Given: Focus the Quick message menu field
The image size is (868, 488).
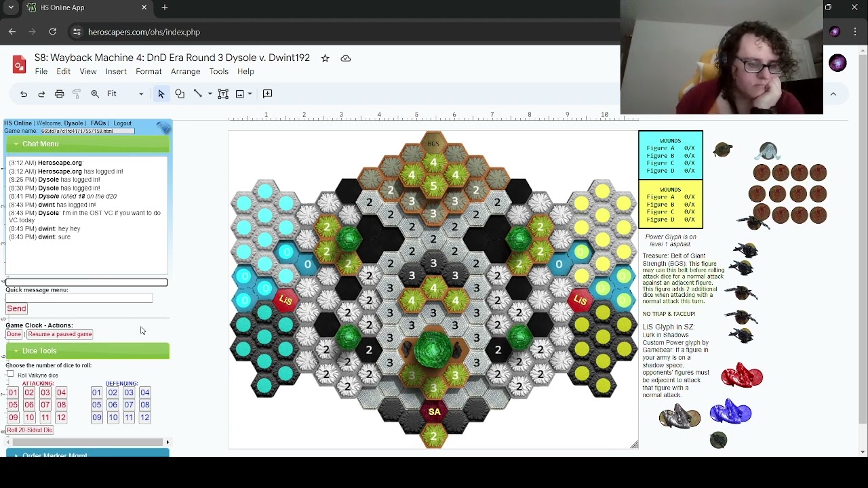Looking at the screenshot, I should coord(79,298).
